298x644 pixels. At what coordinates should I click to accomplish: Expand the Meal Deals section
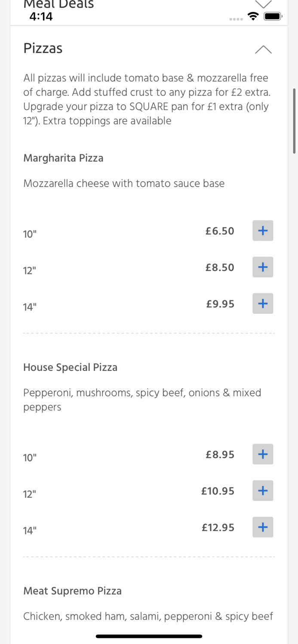263,3
